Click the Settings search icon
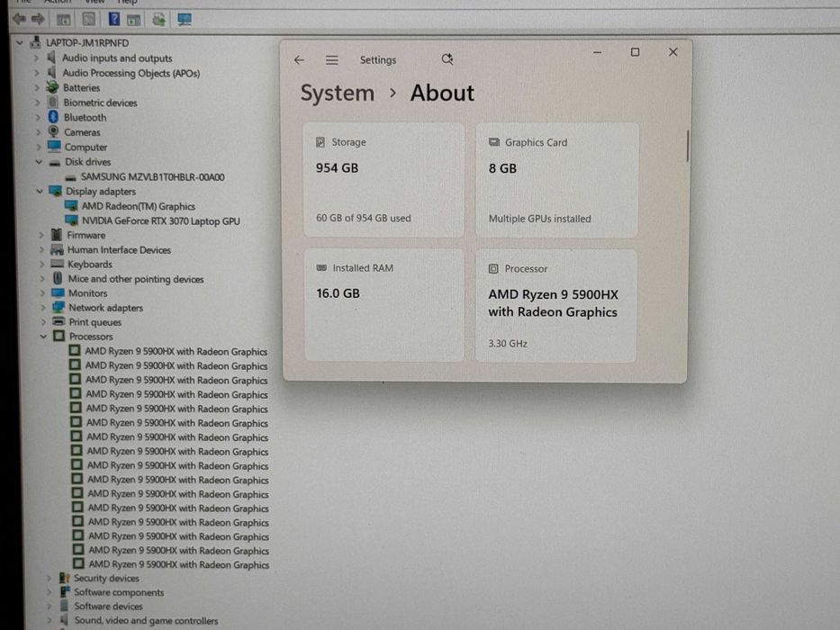 pos(447,58)
